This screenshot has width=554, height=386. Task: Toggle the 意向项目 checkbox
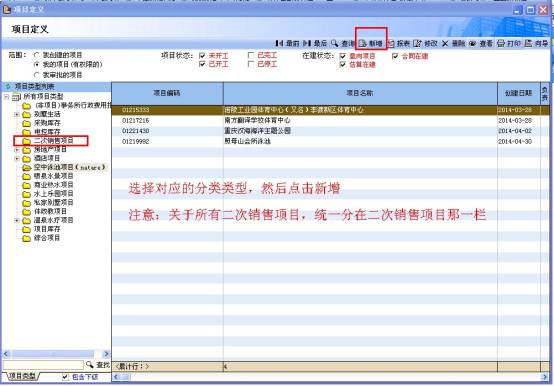342,56
